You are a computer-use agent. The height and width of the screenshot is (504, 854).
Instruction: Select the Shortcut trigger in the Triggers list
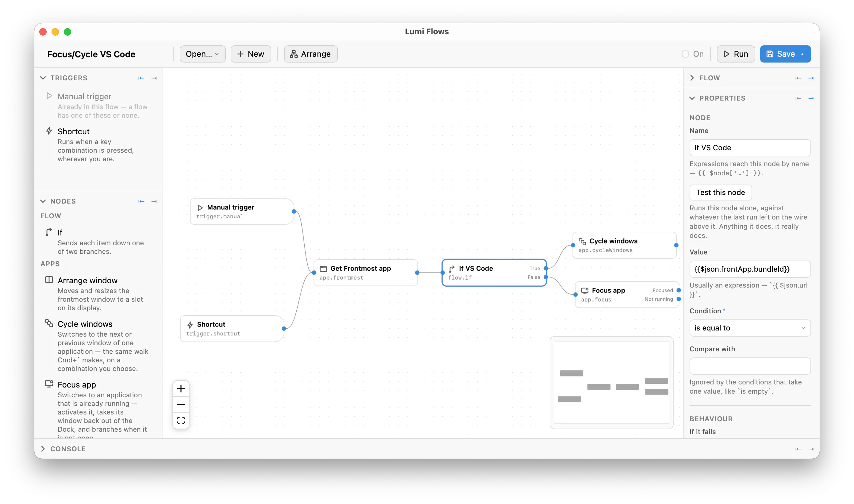98,145
